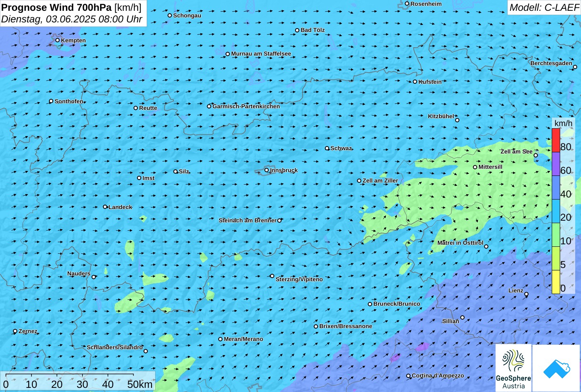Click the 'Prognose Wind 700hPa' title text
Screen dimensions: 581x392
click(x=56, y=7)
